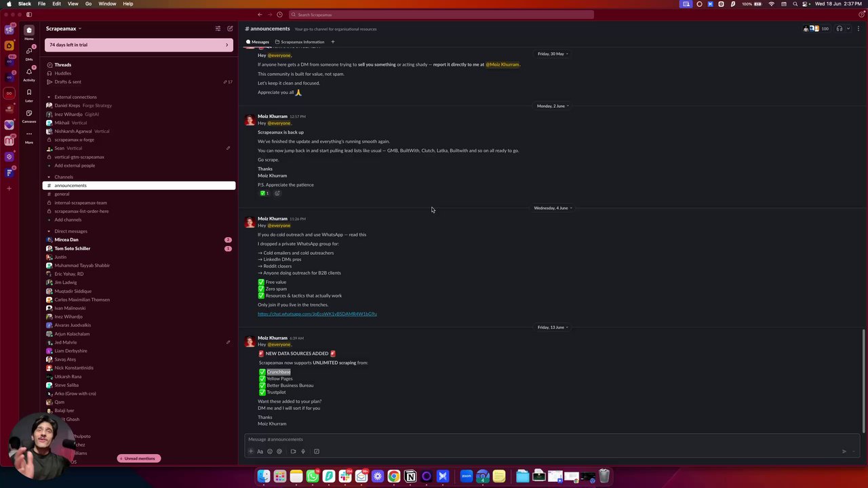The height and width of the screenshot is (488, 868).
Task: Toggle text formatting Aa in composer
Action: 260,451
